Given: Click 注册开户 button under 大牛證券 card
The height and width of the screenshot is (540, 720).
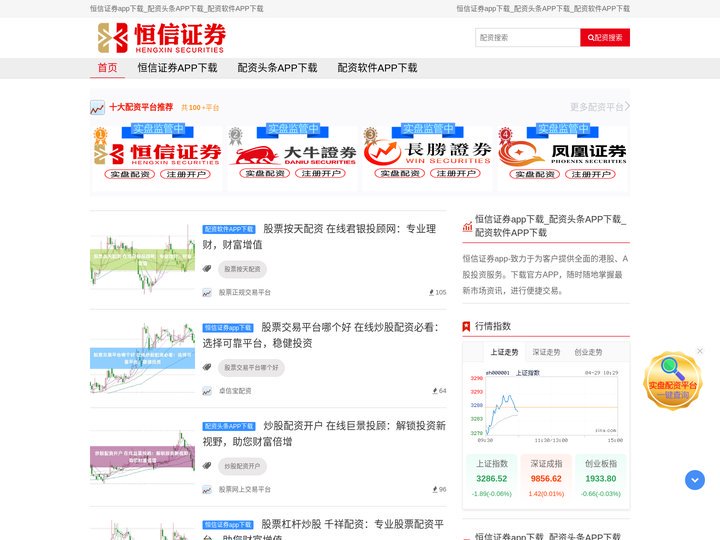Looking at the screenshot, I should point(321,174).
